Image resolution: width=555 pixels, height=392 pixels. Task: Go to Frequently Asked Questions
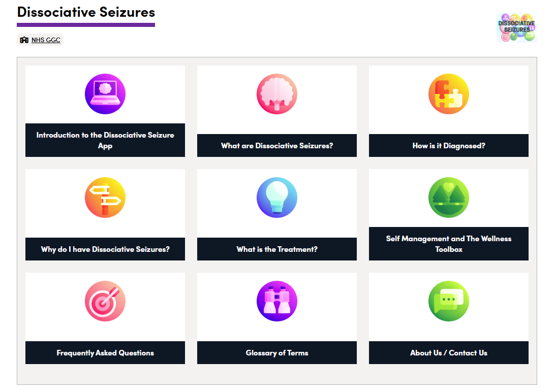[105, 353]
